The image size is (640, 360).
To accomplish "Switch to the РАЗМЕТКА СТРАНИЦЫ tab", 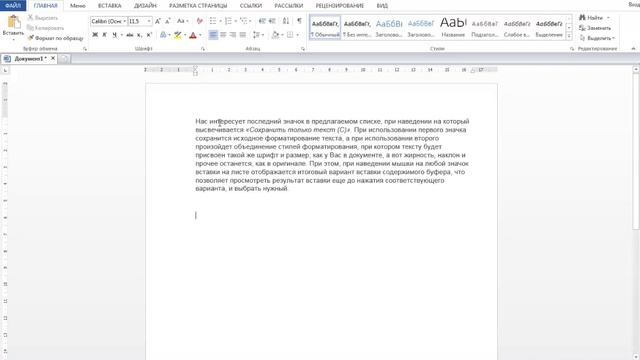I will tap(198, 6).
